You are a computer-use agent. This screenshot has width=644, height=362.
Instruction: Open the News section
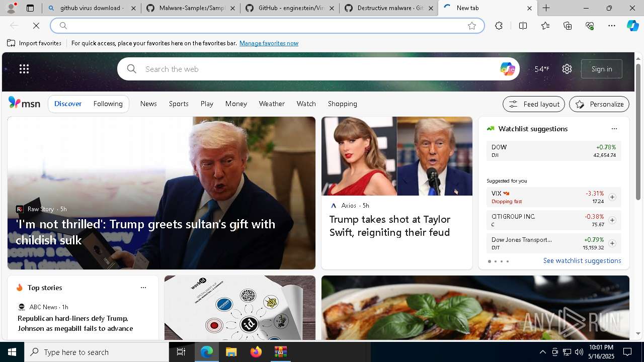148,104
